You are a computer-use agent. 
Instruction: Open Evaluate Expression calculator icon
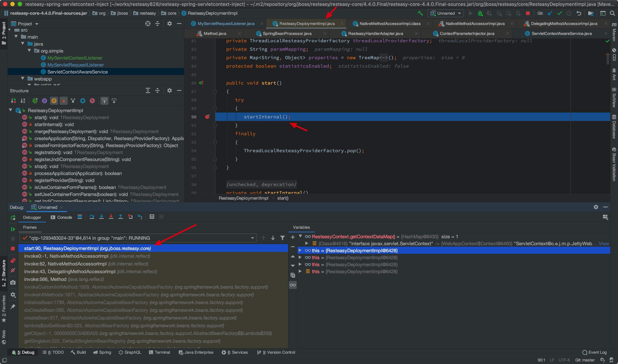152,217
